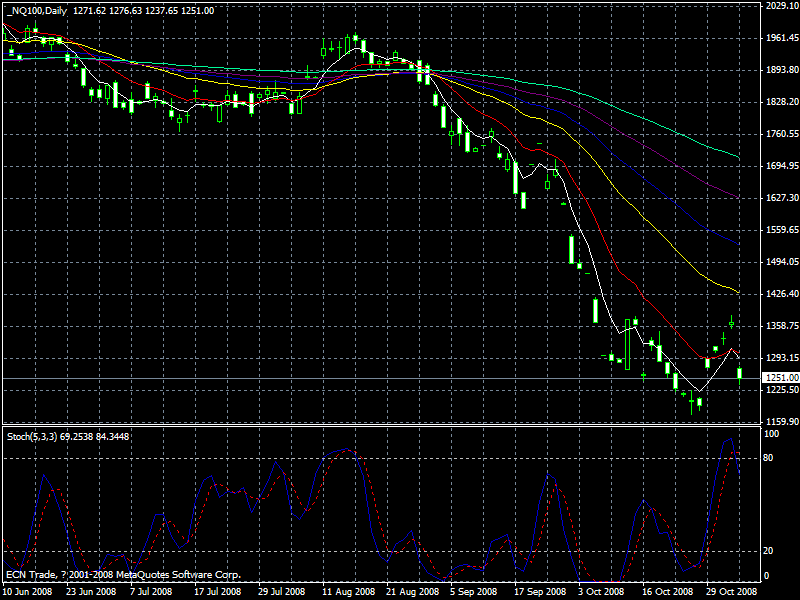Viewport: 800px width, 600px height.
Task: Click the 1893.80 price axis label
Action: point(782,70)
